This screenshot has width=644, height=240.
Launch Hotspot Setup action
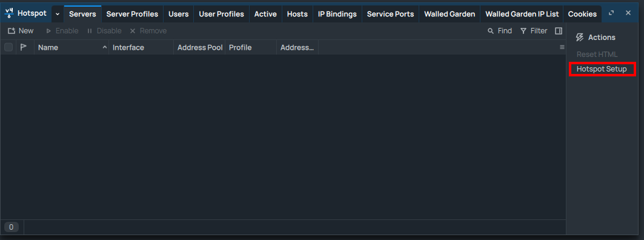click(602, 69)
